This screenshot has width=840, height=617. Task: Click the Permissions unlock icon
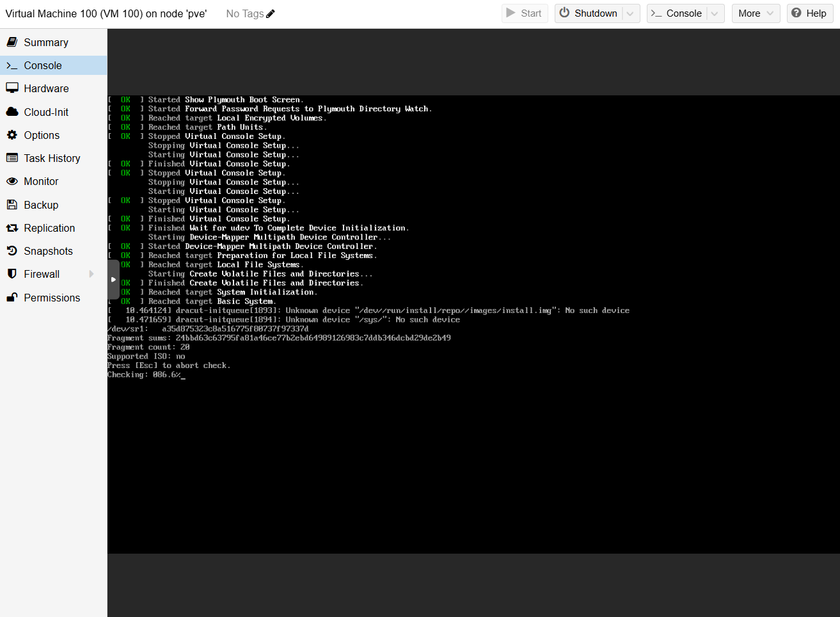point(12,298)
